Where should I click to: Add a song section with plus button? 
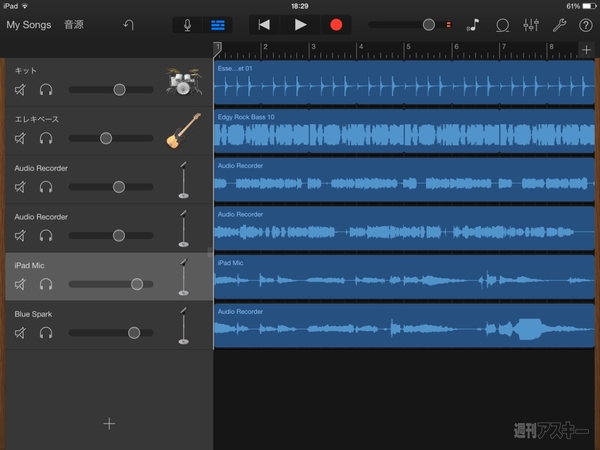(x=585, y=49)
